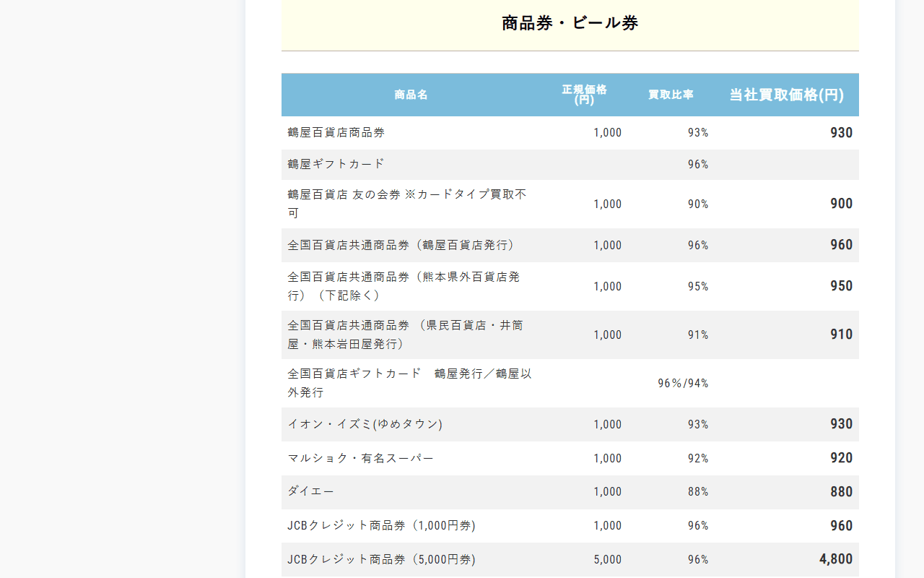Click the 95% buyback ratio
Screen dimensions: 924x578
pos(698,287)
